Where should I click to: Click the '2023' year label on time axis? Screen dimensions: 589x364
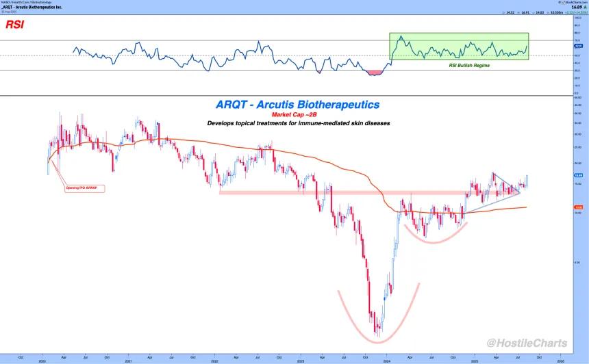pos(301,361)
